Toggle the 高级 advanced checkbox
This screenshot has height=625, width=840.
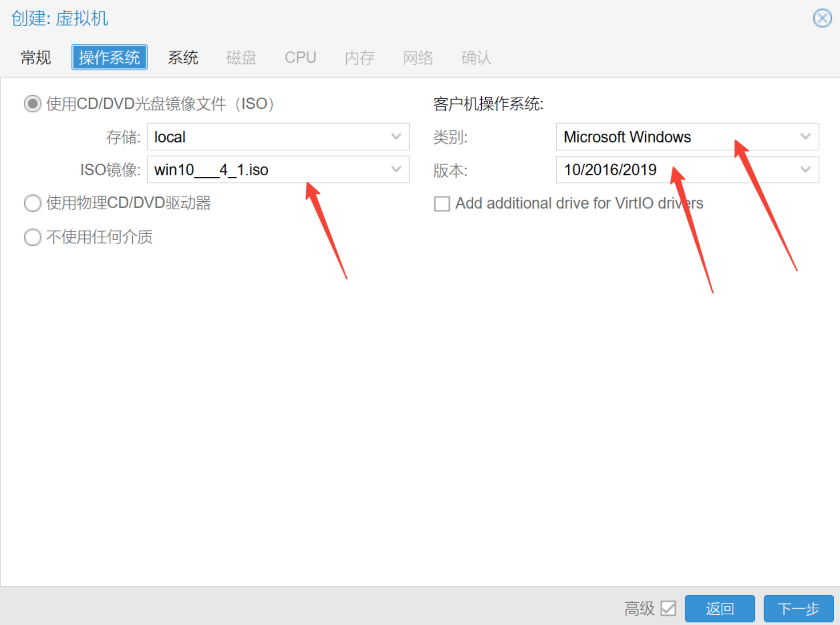(x=668, y=608)
